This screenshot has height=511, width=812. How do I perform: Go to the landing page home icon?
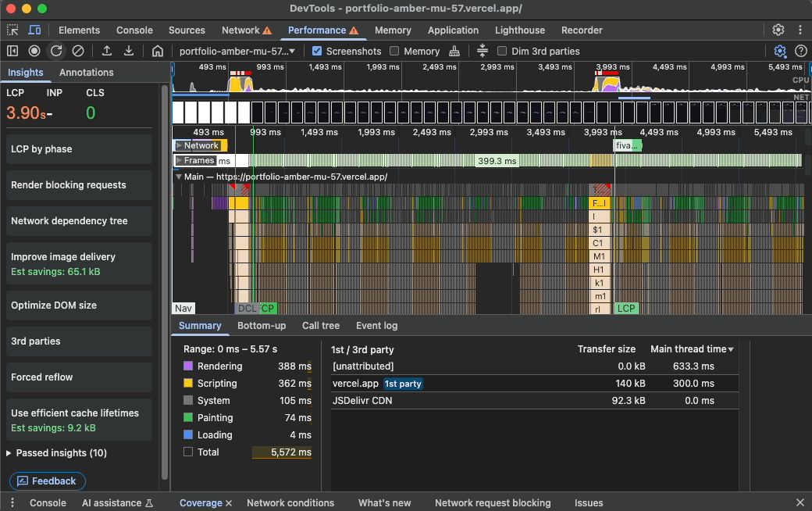pyautogui.click(x=158, y=51)
